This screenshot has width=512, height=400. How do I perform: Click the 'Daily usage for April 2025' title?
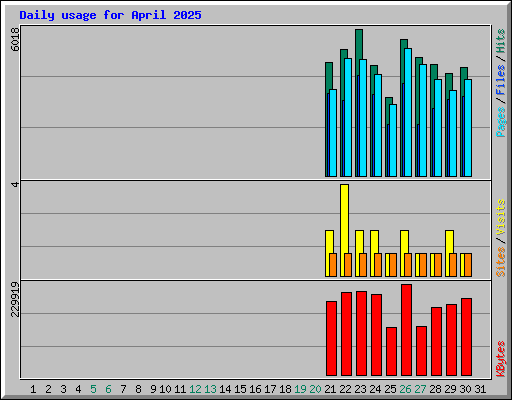point(110,15)
